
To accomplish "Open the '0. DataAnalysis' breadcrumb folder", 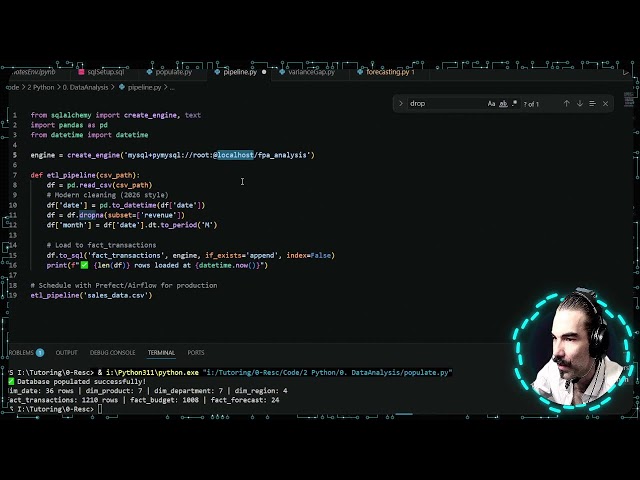I will (x=85, y=87).
